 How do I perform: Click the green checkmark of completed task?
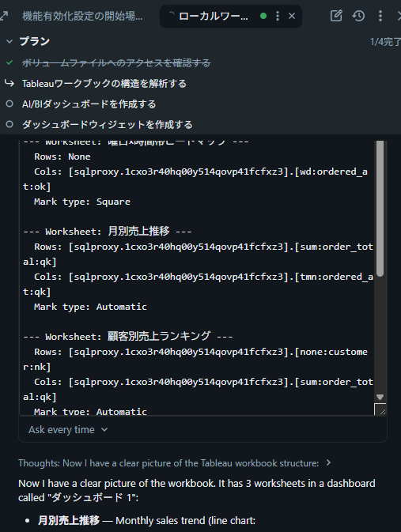pyautogui.click(x=9, y=62)
